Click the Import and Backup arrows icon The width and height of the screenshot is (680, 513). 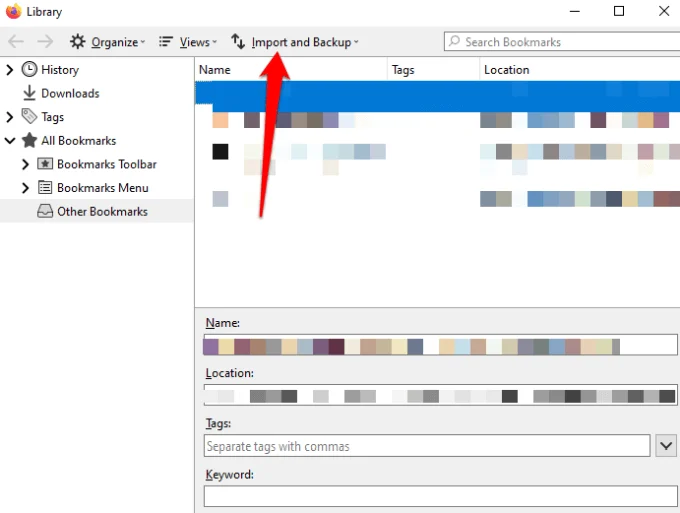click(x=238, y=42)
